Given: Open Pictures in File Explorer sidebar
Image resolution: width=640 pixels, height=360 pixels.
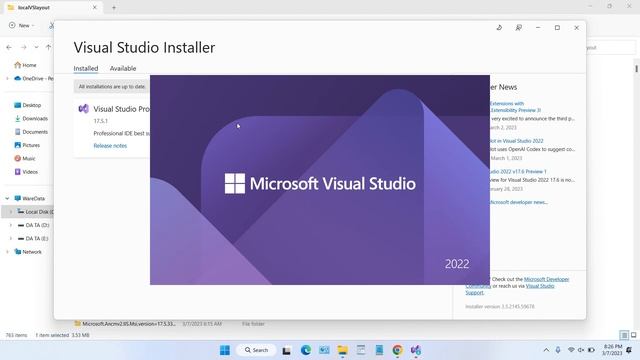Looking at the screenshot, I should click(x=27, y=145).
